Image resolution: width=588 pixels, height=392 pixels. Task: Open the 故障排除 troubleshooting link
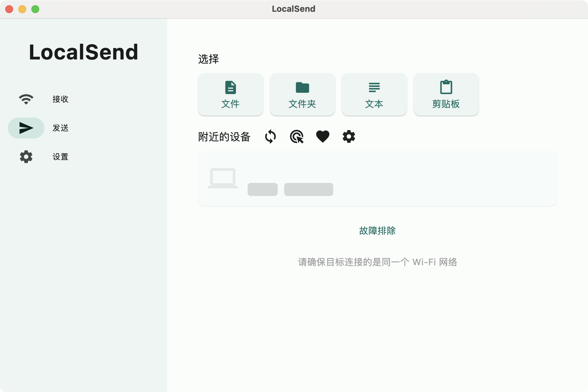377,231
